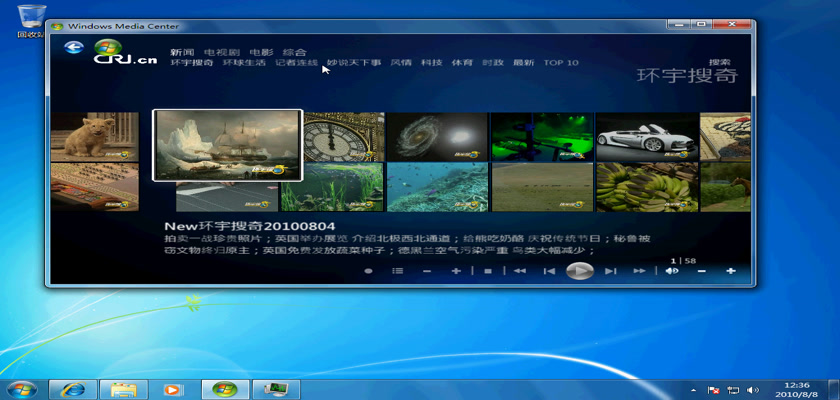This screenshot has height=400, width=840.
Task: Click the Stop playback button
Action: (x=488, y=271)
